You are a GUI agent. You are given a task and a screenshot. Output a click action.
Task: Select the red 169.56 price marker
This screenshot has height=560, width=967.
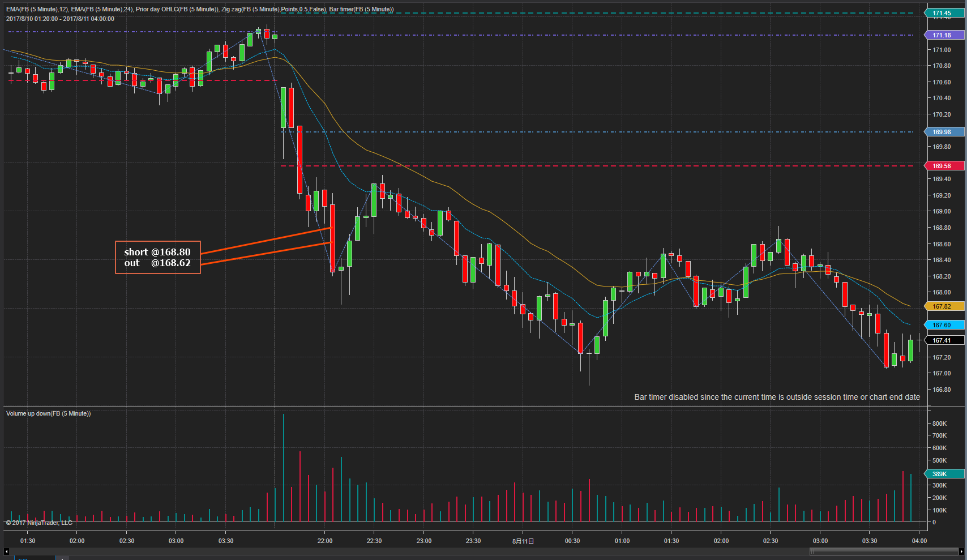pyautogui.click(x=945, y=166)
